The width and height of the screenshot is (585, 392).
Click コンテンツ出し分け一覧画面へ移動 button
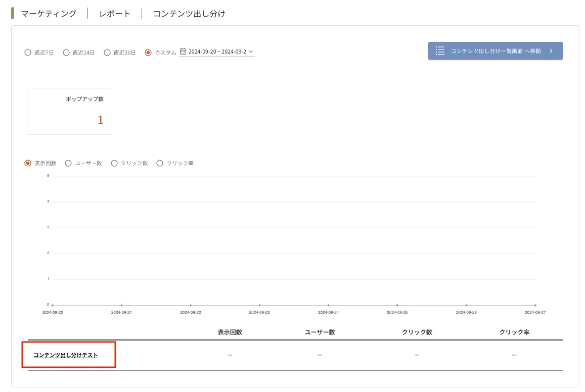(x=495, y=51)
